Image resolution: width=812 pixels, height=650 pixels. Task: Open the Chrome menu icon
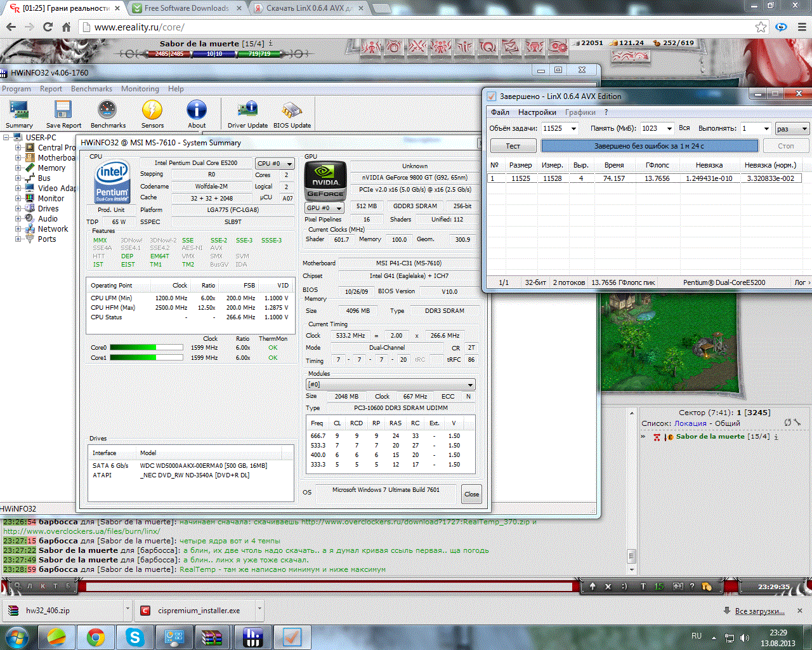[802, 27]
